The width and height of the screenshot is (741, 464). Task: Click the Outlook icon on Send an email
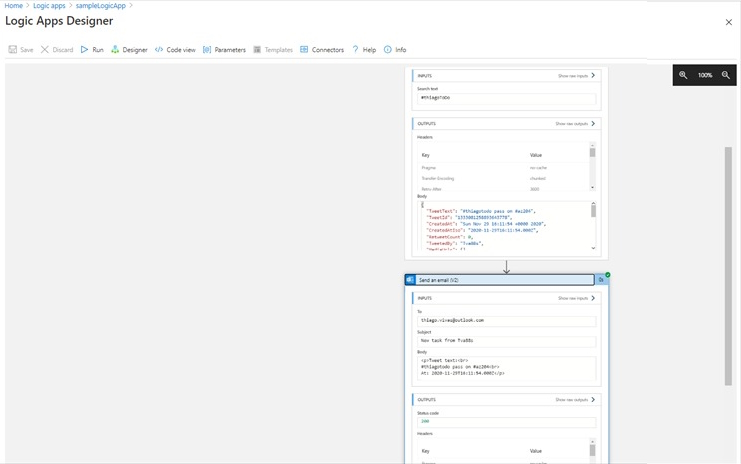coord(410,280)
